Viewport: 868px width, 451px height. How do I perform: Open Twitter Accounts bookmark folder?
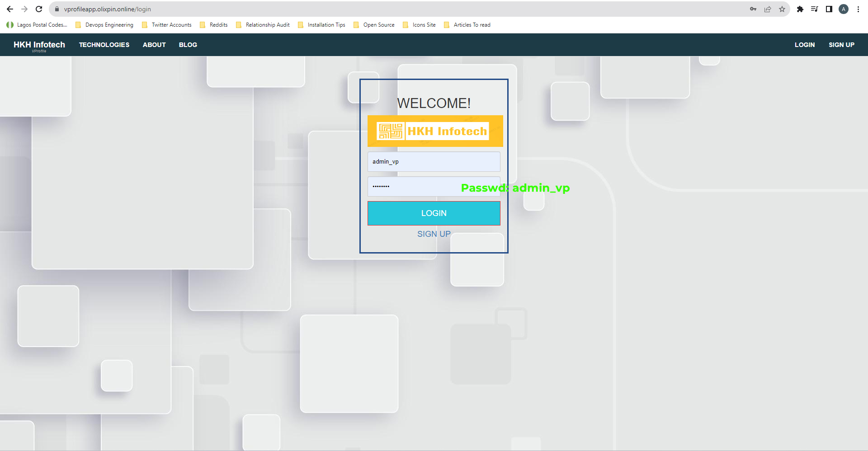click(167, 25)
